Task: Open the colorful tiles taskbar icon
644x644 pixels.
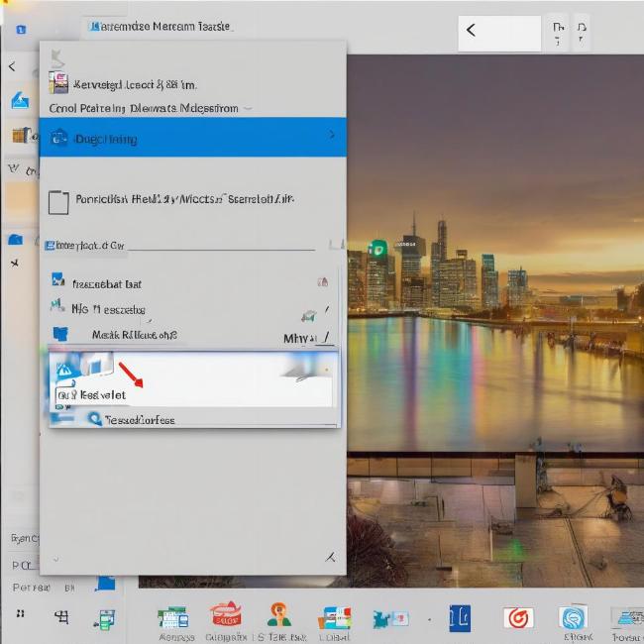Action: [335, 617]
